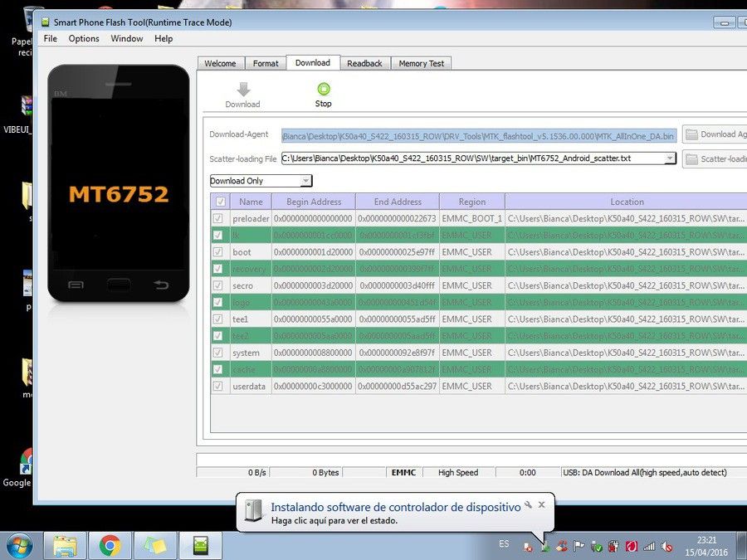Open the Scatter-loading folder button
Viewport: 747px width, 560px height.
click(715, 159)
